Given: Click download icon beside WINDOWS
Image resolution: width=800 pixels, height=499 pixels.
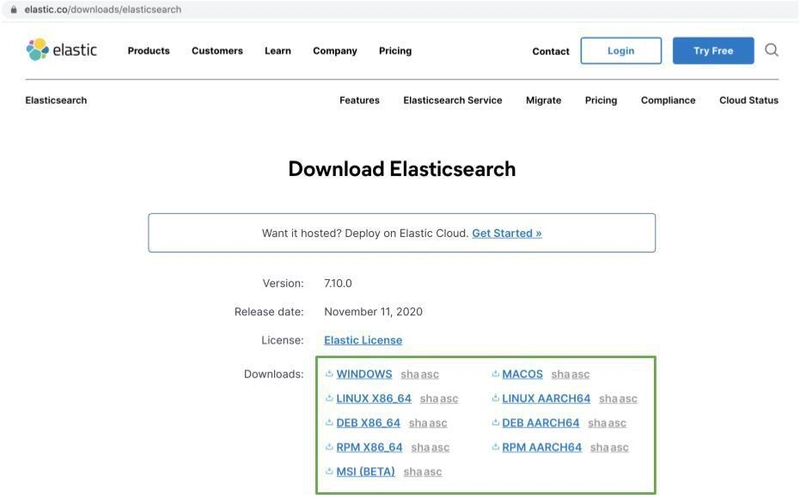Looking at the screenshot, I should coord(329,373).
